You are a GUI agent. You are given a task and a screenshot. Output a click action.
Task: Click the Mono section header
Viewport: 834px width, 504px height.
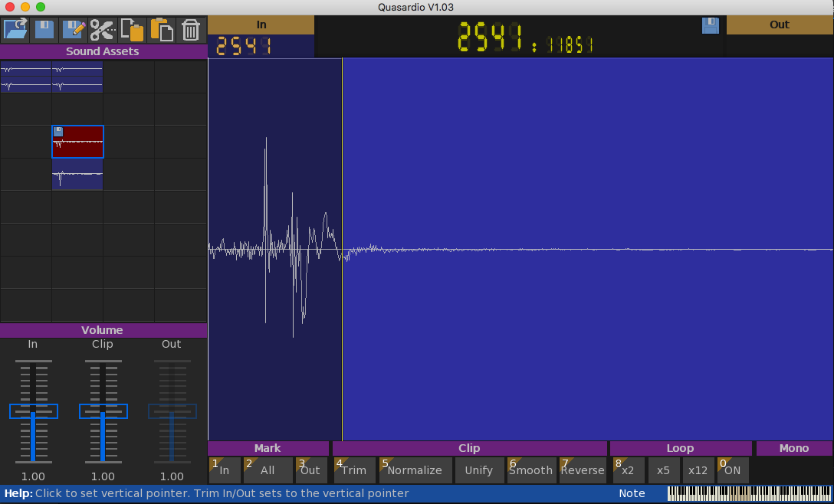point(795,448)
